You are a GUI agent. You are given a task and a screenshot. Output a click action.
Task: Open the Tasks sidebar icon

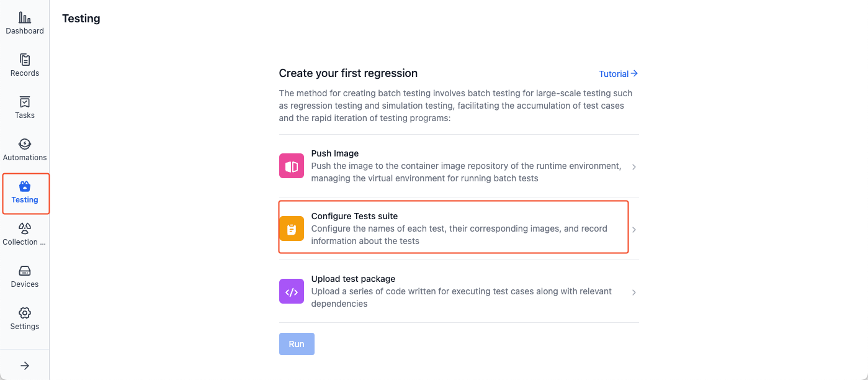click(x=25, y=102)
